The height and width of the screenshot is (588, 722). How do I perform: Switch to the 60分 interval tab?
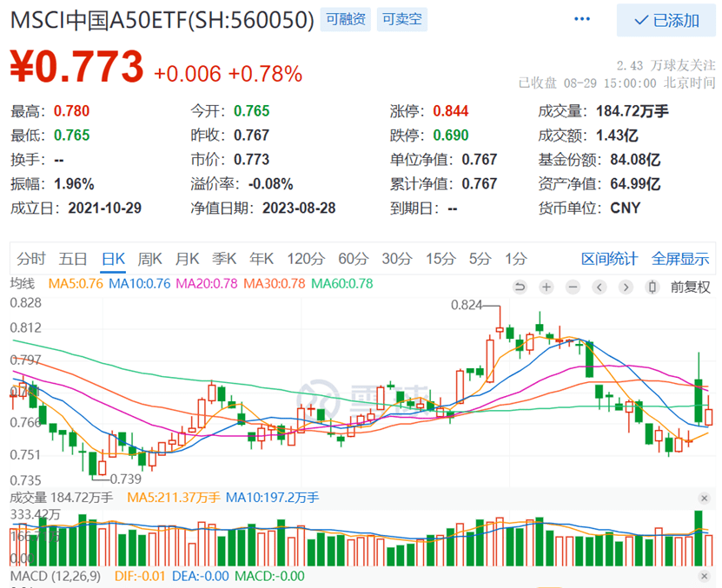click(353, 258)
